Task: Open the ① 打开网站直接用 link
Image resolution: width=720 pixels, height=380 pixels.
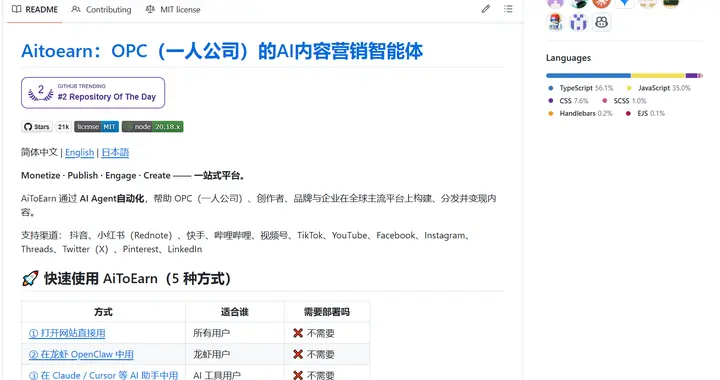Action: (x=67, y=333)
